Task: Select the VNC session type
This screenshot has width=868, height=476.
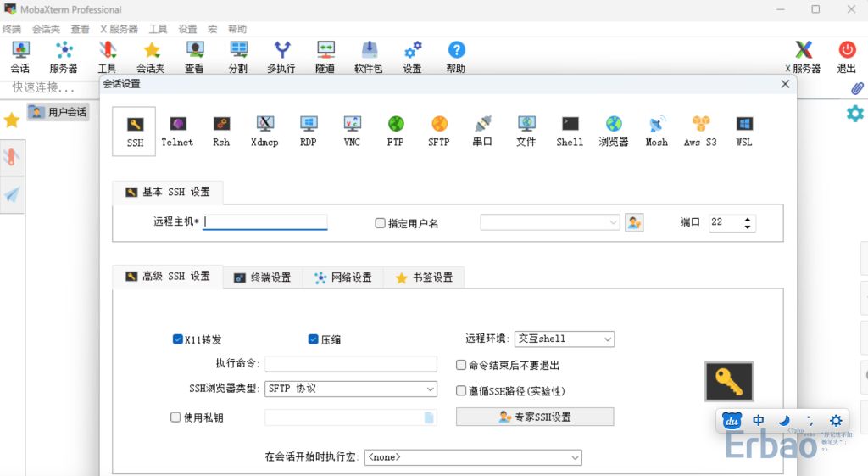Action: (352, 132)
